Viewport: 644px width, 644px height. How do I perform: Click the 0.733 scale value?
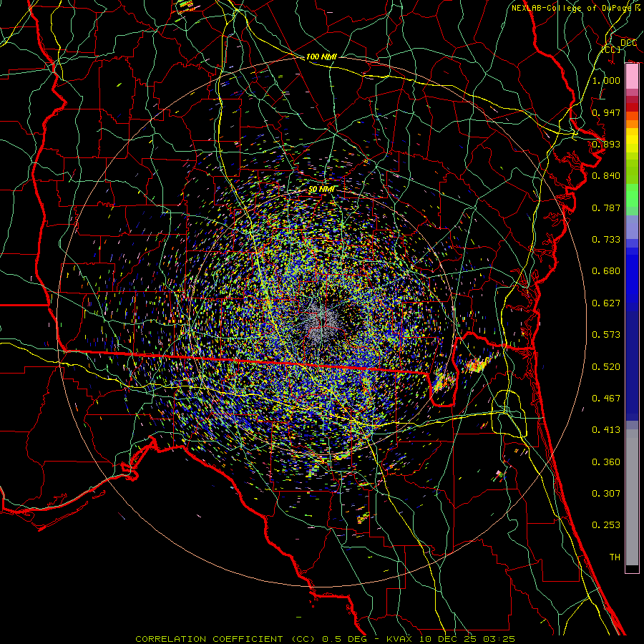coord(606,240)
